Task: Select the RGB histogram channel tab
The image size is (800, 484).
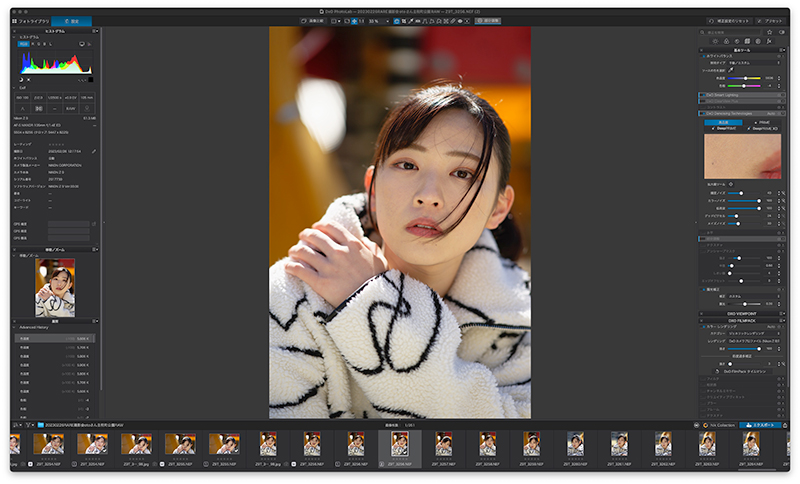Action: pyautogui.click(x=23, y=44)
